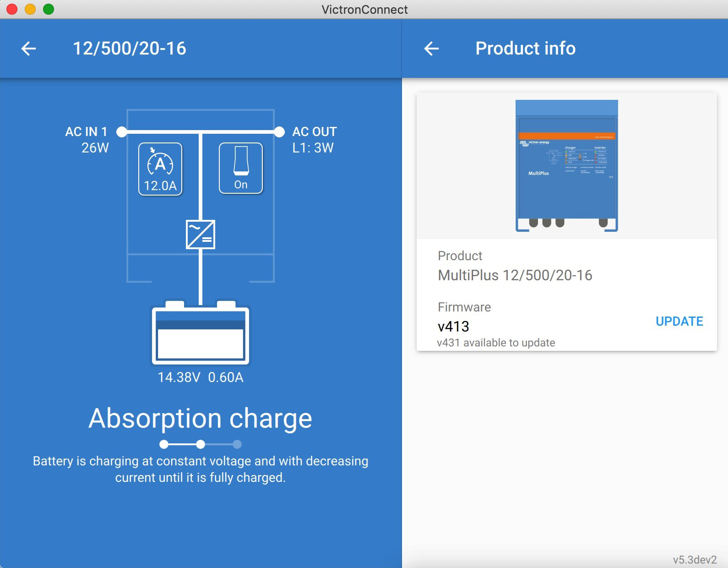The image size is (728, 568).
Task: Click the MultiPlus product image
Action: pos(566,166)
